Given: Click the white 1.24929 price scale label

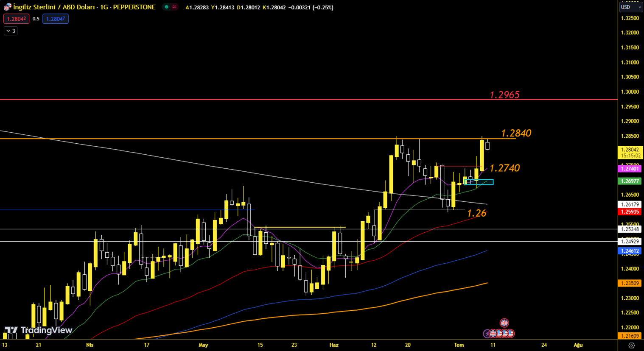Looking at the screenshot, I should tap(630, 242).
